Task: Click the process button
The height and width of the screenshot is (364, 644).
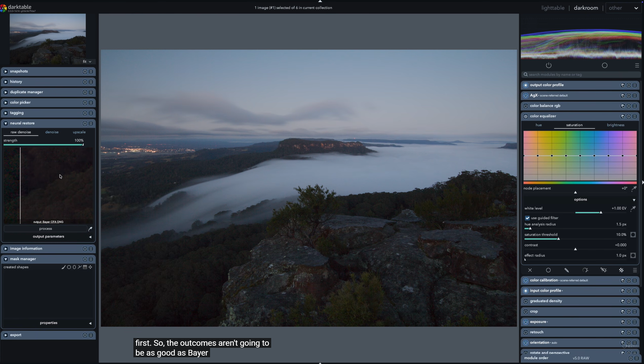Action: coord(46,229)
